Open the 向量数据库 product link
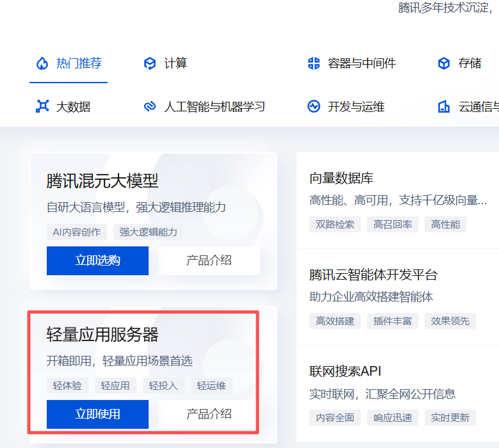The image size is (499, 448). (x=341, y=178)
